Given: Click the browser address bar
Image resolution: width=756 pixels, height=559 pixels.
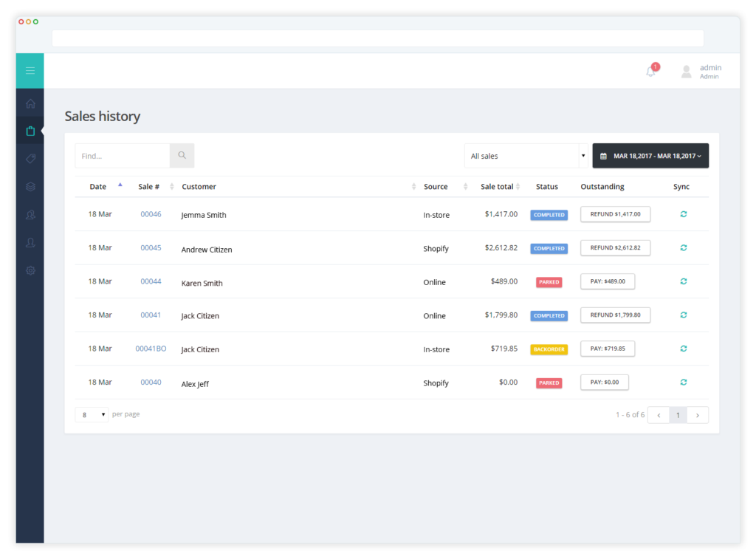Looking at the screenshot, I should 378,38.
